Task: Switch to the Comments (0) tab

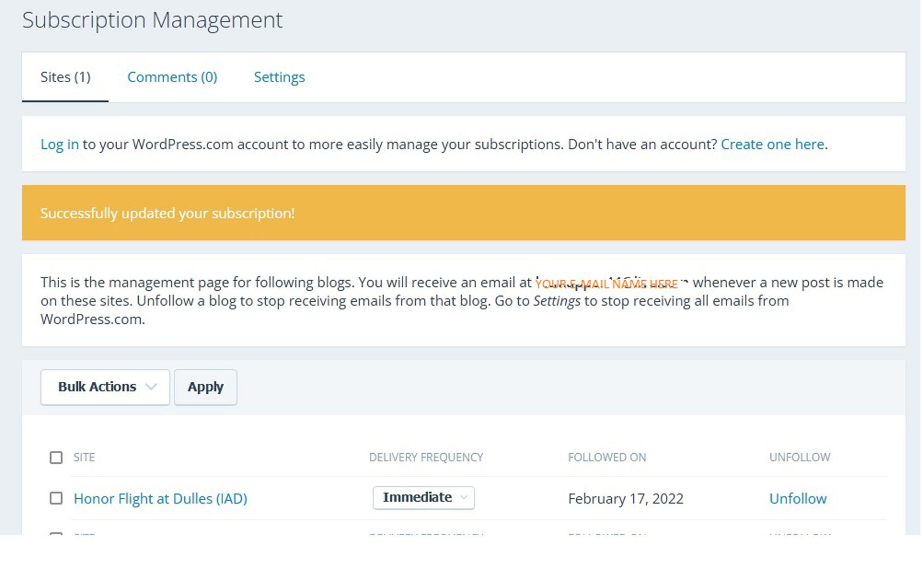Action: [172, 77]
